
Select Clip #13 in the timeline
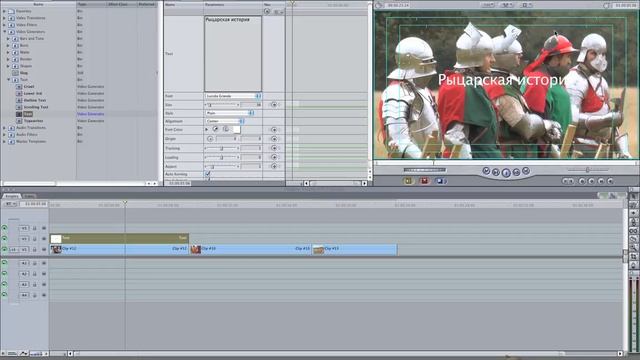click(x=355, y=249)
